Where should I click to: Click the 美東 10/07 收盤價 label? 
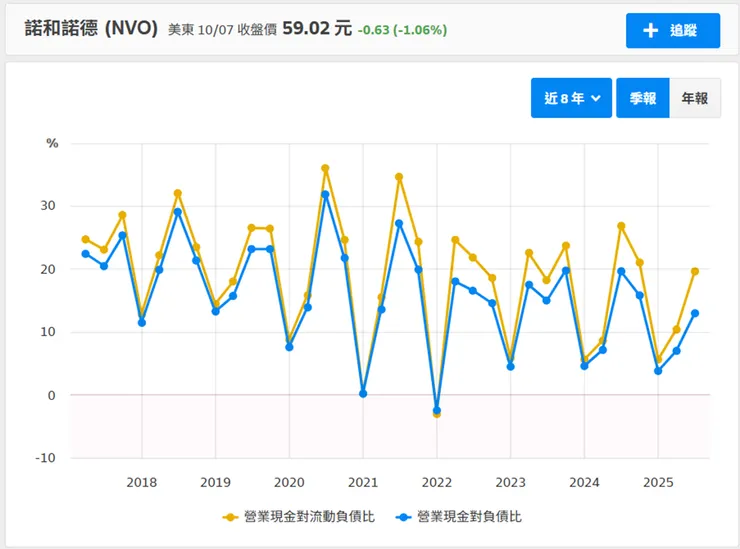(x=222, y=30)
